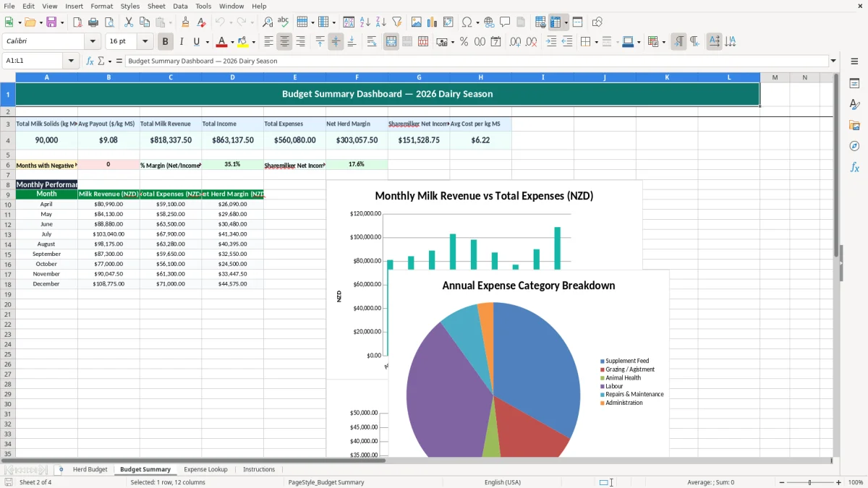Viewport: 868px width, 488px height.
Task: Expand the formula bar
Action: (x=833, y=61)
